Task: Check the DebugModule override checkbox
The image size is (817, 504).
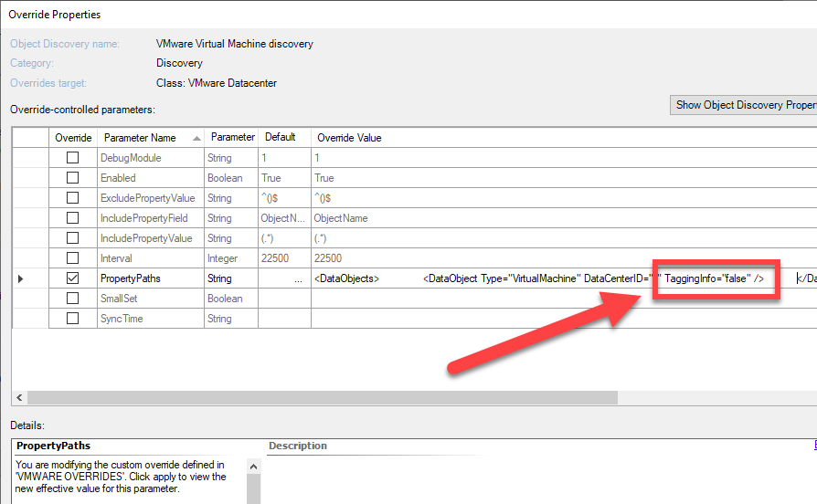Action: coord(72,158)
